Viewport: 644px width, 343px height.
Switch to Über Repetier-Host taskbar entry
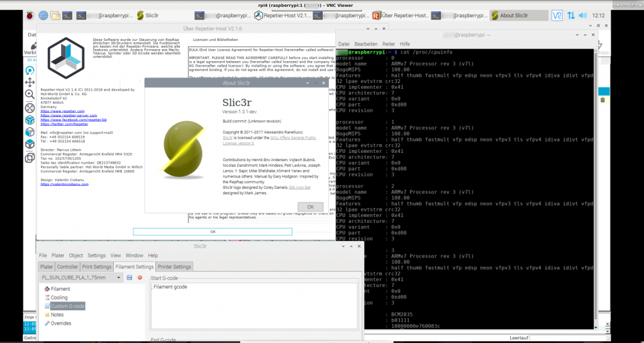coord(401,16)
